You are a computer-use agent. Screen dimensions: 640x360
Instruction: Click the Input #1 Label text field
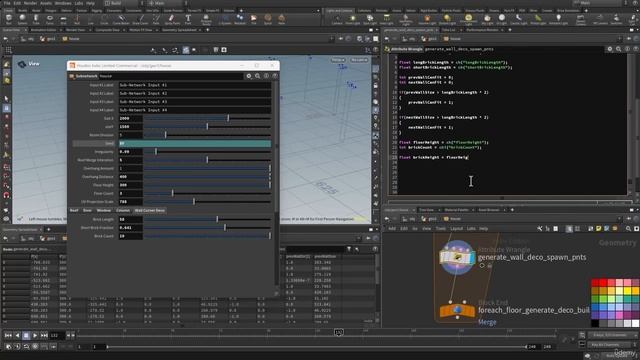(195, 85)
